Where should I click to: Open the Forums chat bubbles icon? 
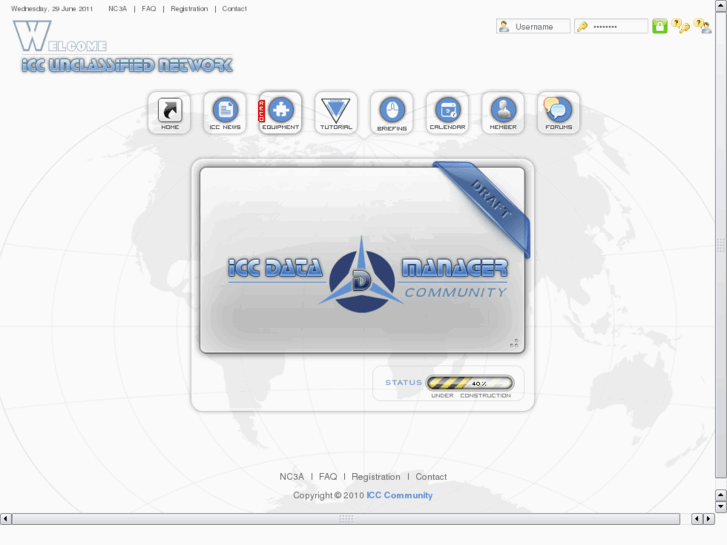559,113
